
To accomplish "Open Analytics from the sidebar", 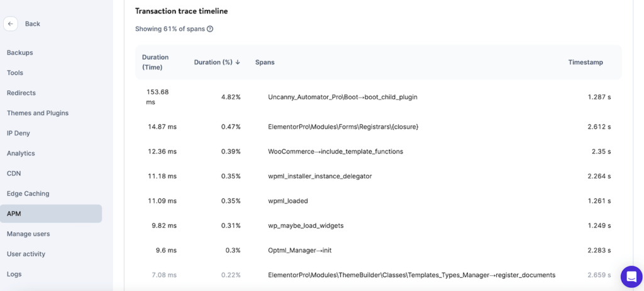I will 21,154.
